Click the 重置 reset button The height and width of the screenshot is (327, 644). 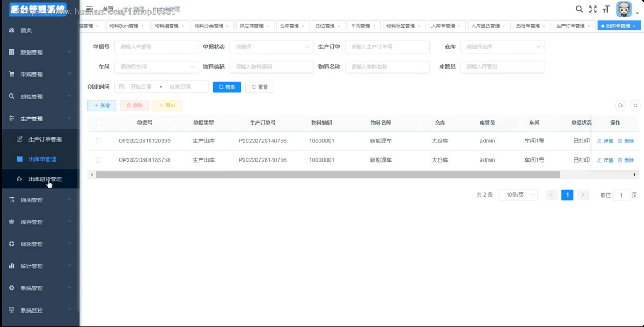point(260,87)
